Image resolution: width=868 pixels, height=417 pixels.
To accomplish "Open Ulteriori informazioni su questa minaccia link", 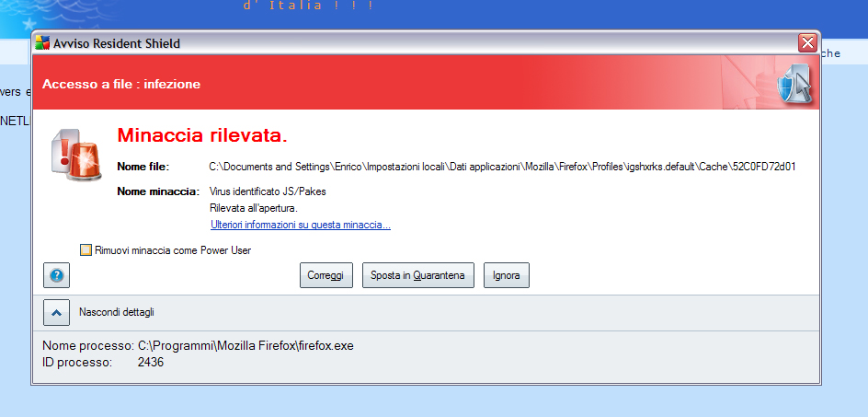I will coord(300,225).
